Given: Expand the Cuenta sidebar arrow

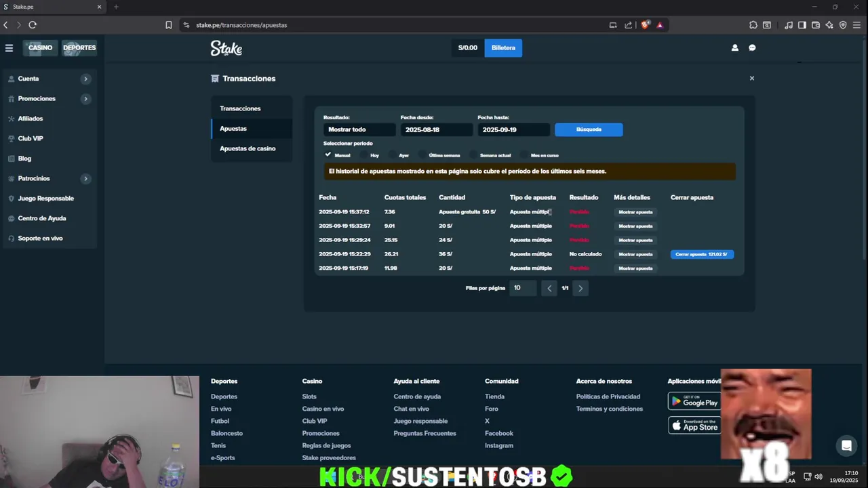Looking at the screenshot, I should pos(85,79).
